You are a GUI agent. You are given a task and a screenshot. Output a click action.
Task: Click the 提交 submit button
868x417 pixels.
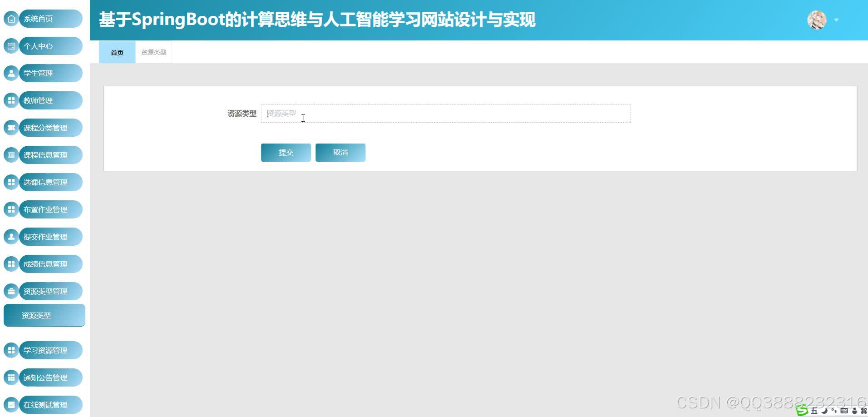point(286,152)
